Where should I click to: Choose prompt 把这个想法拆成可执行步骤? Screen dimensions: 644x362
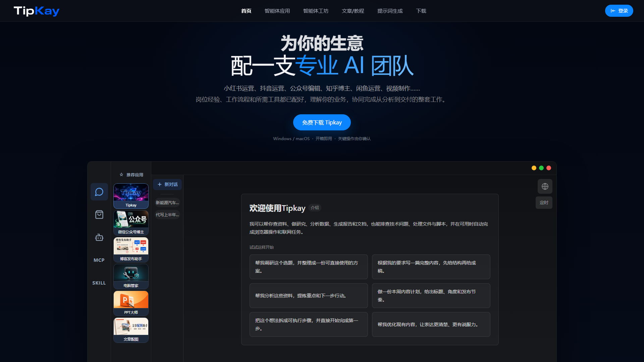click(x=309, y=324)
